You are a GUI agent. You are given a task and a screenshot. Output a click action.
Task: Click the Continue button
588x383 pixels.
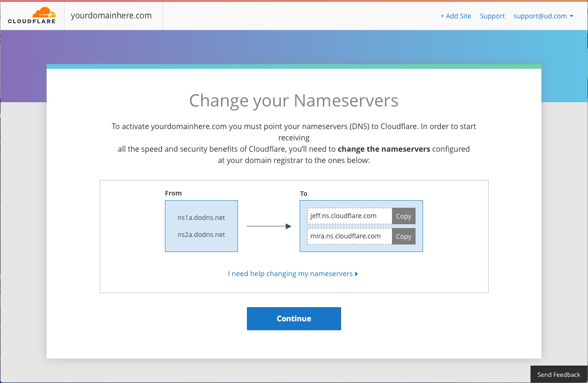[294, 318]
